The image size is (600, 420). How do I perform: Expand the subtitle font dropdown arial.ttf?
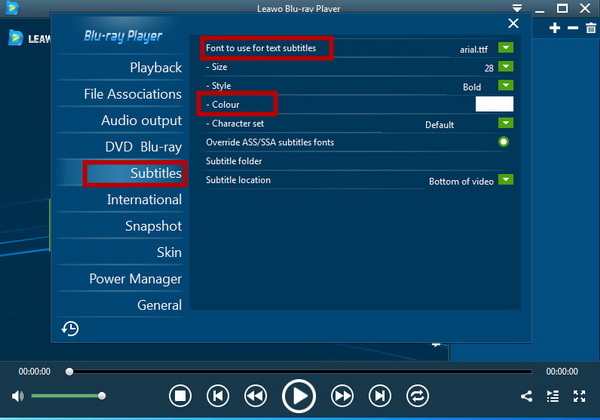coord(506,47)
